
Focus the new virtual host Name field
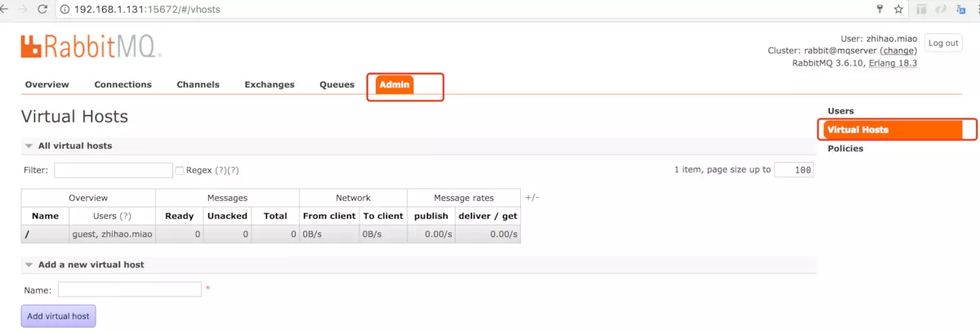point(130,289)
